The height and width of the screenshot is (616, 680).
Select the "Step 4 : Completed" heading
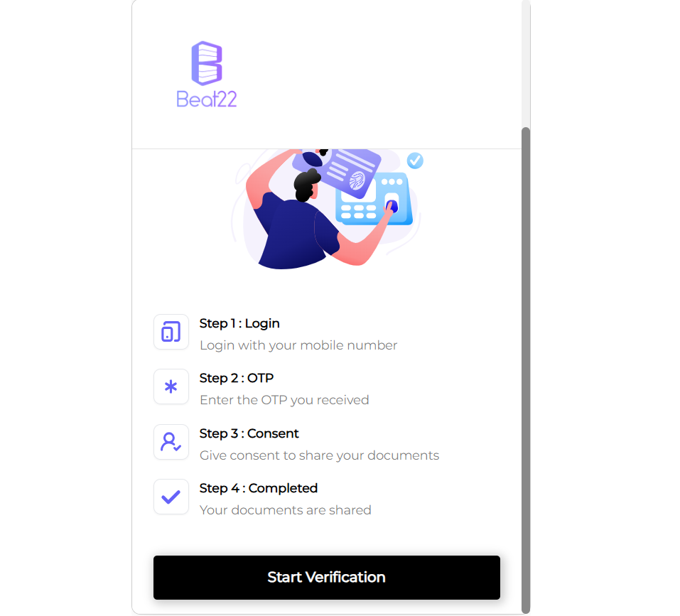tap(259, 488)
